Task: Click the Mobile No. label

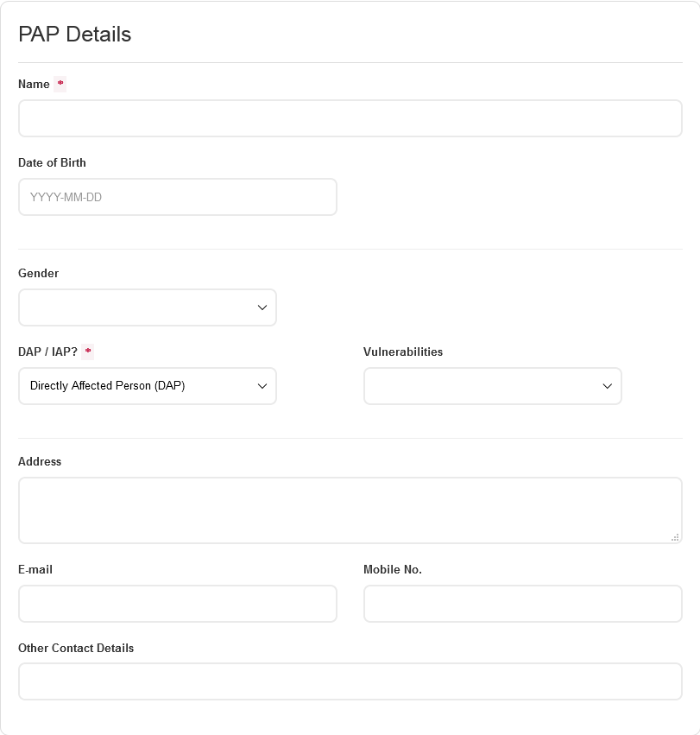Action: [x=393, y=569]
